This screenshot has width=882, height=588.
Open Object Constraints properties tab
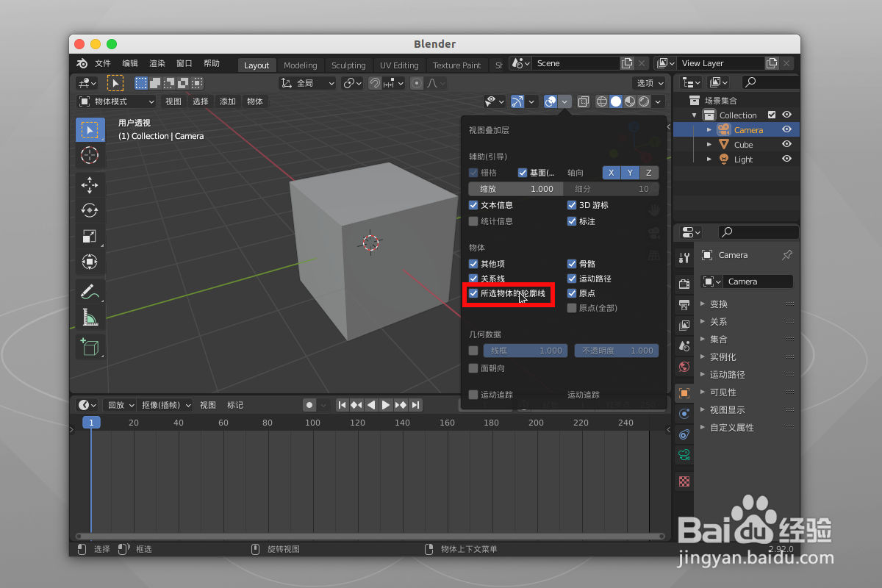[x=684, y=434]
